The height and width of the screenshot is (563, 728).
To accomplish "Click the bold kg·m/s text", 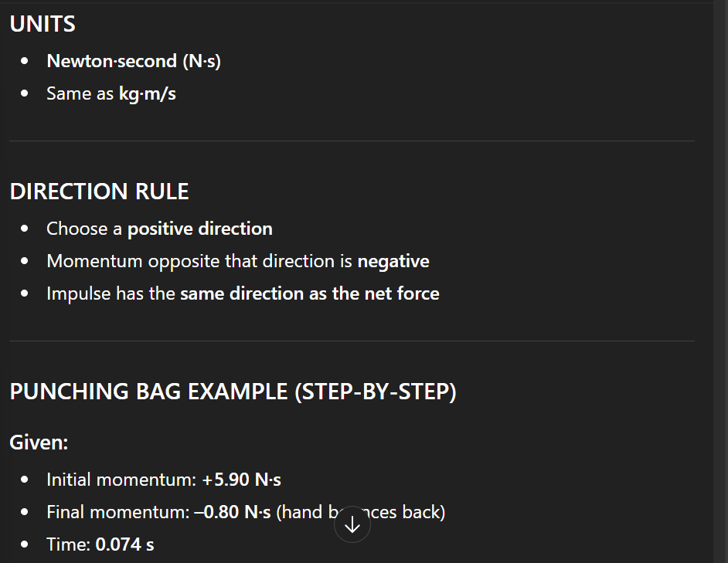I will pyautogui.click(x=147, y=93).
